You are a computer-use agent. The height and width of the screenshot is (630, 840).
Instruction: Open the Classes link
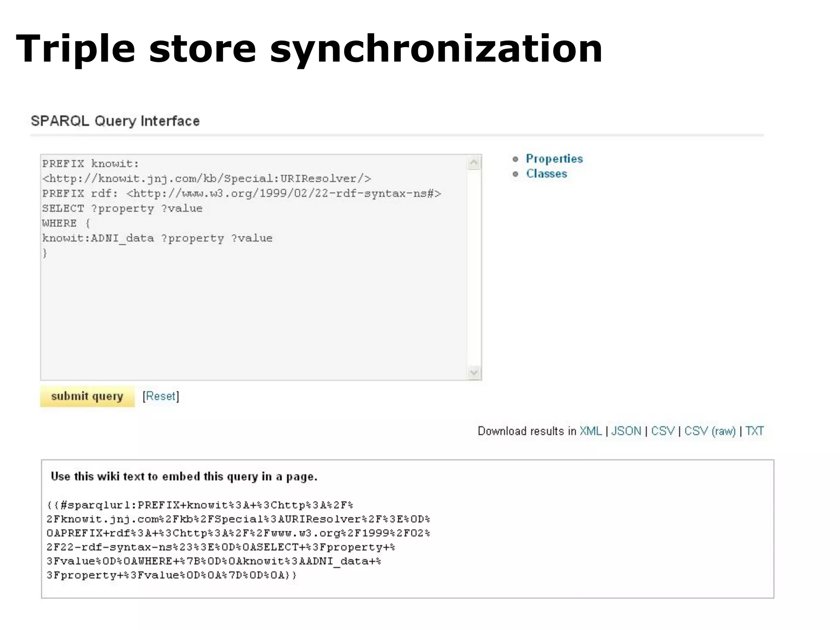click(x=546, y=173)
